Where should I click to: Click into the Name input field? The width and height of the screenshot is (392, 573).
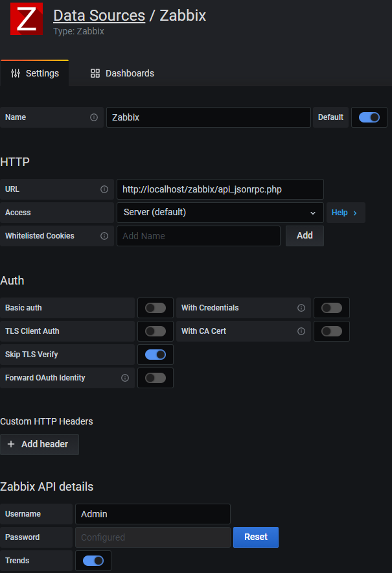click(208, 117)
